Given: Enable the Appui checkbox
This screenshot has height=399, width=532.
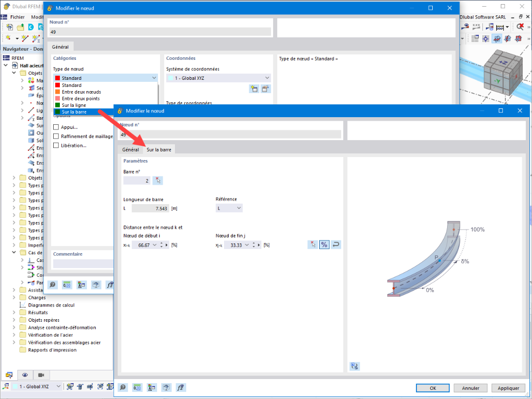Looking at the screenshot, I should click(x=56, y=127).
